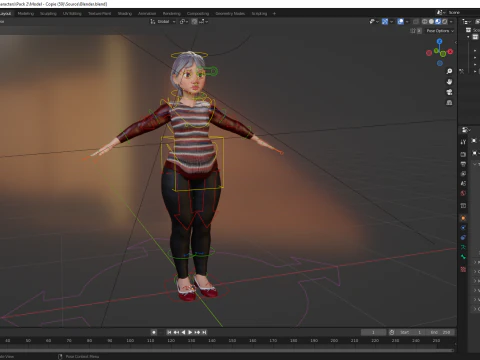Open the Scene properties tab
The width and height of the screenshot is (480, 360).
point(463,183)
